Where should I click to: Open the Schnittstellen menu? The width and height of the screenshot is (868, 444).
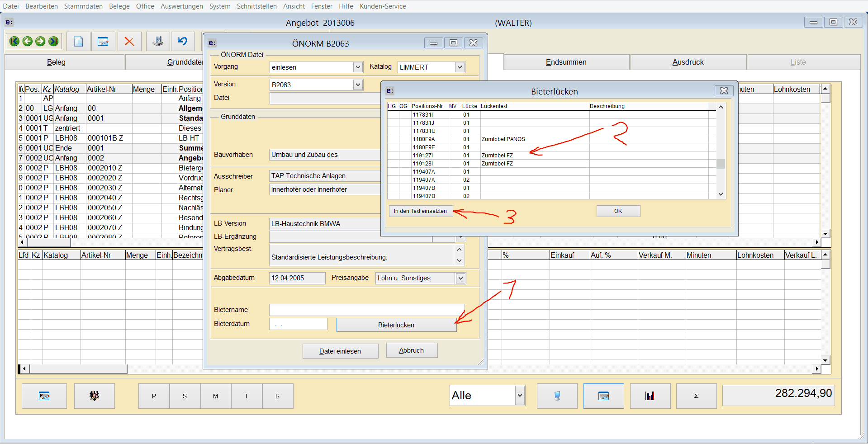pyautogui.click(x=257, y=6)
